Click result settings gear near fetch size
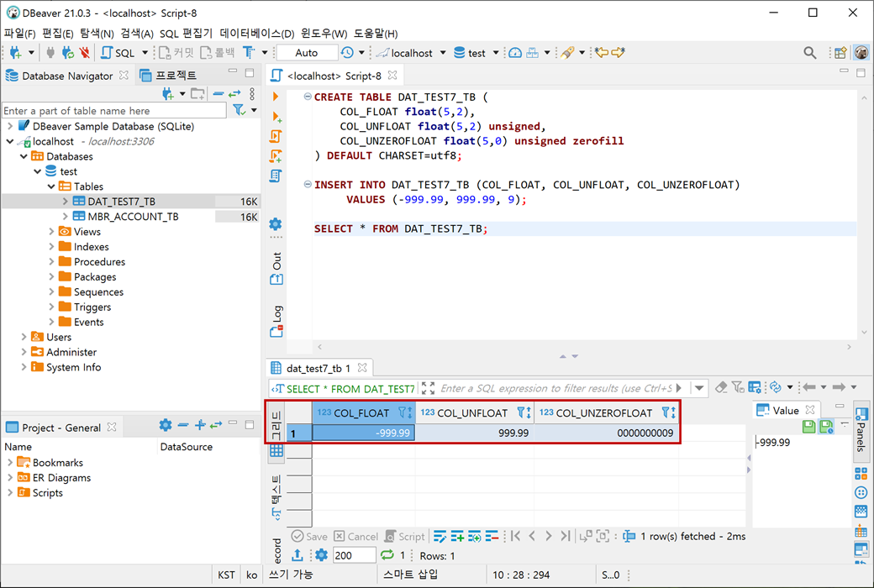Viewport: 874px width, 588px height. point(321,555)
